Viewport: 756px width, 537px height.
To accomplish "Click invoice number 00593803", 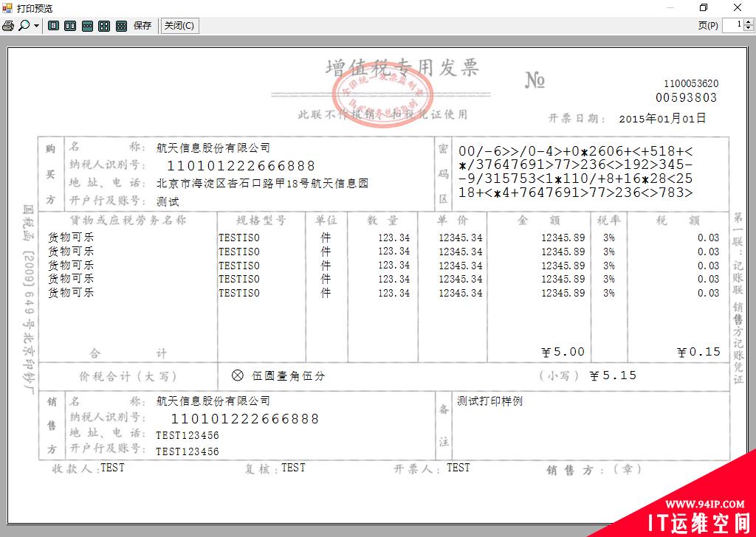I will [686, 98].
